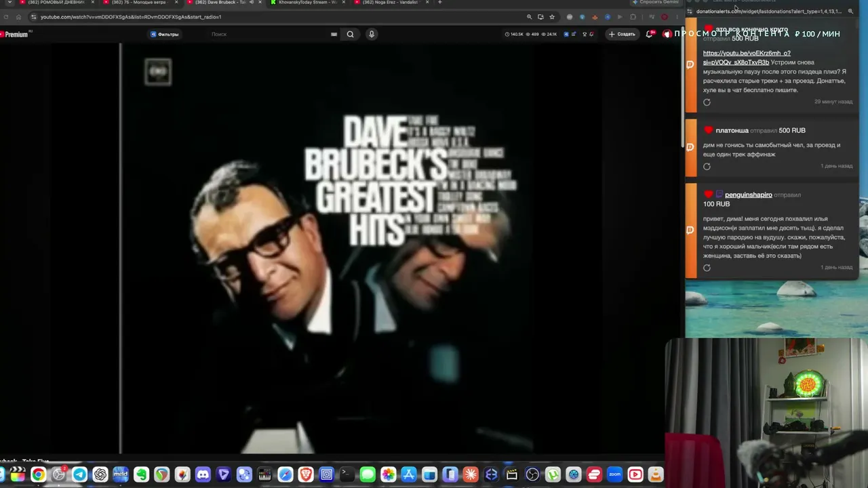Open Photos from the dock
This screenshot has height=488, width=868.
pos(388,474)
